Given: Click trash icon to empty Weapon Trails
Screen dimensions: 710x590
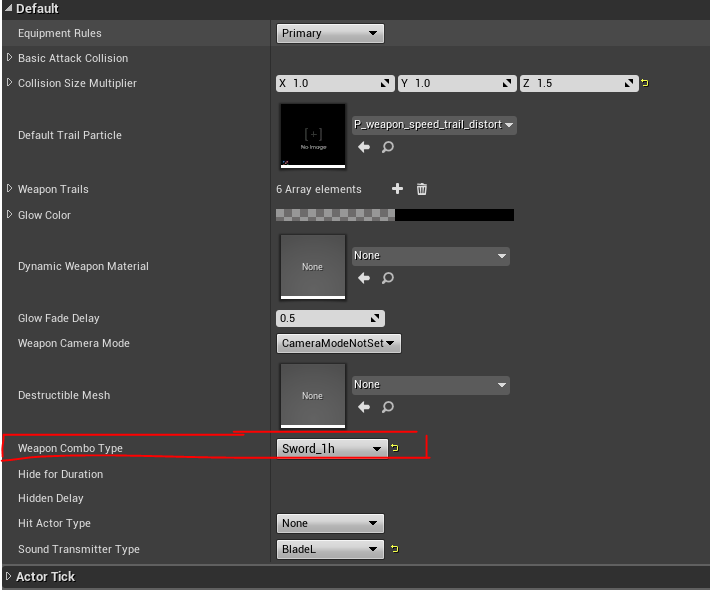Looking at the screenshot, I should pyautogui.click(x=422, y=189).
